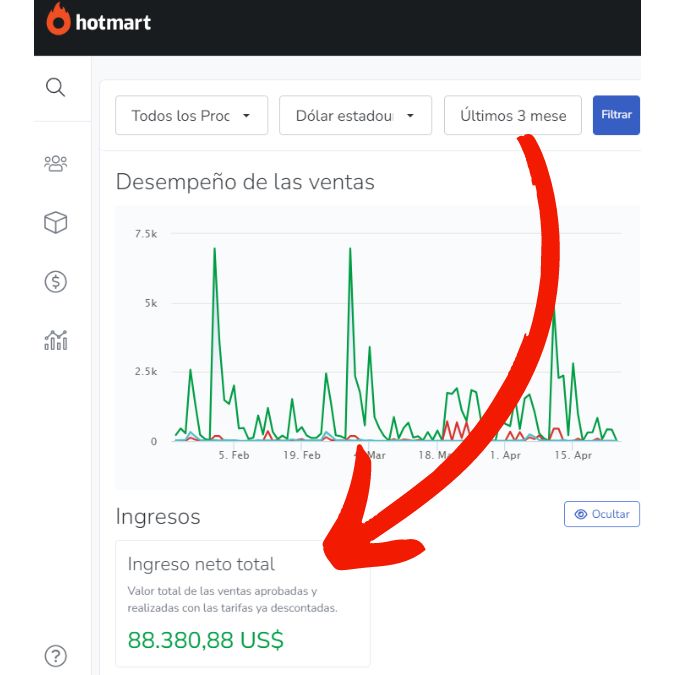Open the Dólar estadounidense currency dropdown
Viewport: 675px width, 675px height.
[354, 115]
